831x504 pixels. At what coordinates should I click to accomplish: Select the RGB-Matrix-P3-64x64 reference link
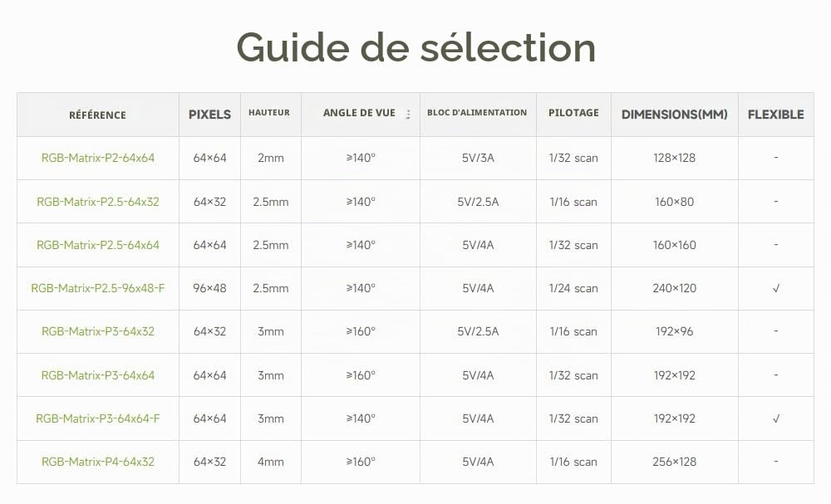click(98, 375)
